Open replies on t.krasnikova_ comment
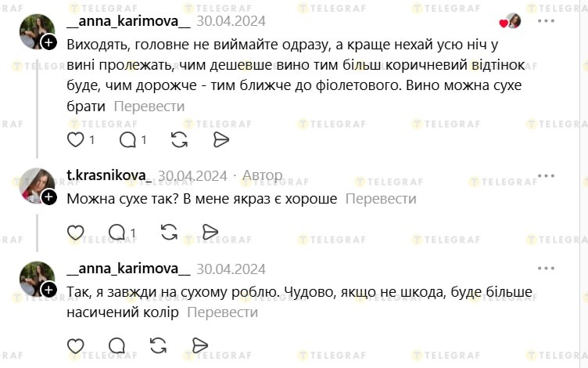Screen dimensions: 588x368 point(117,232)
